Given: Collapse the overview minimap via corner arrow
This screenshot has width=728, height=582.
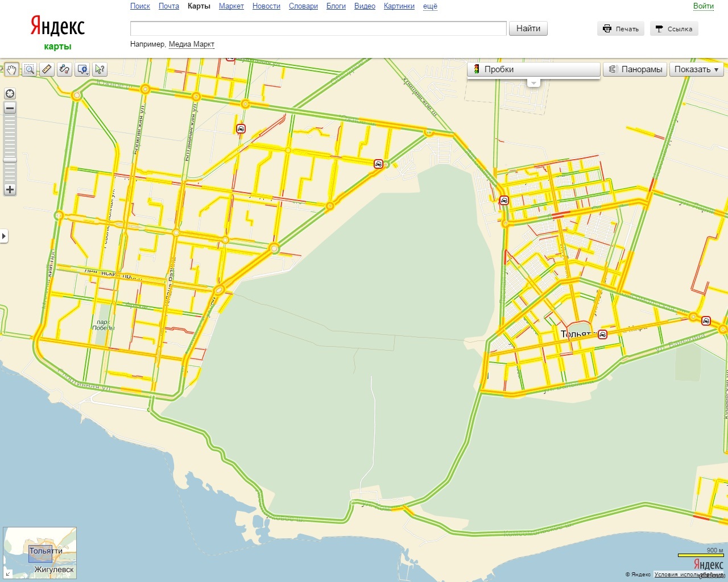Looking at the screenshot, I should (x=8, y=574).
